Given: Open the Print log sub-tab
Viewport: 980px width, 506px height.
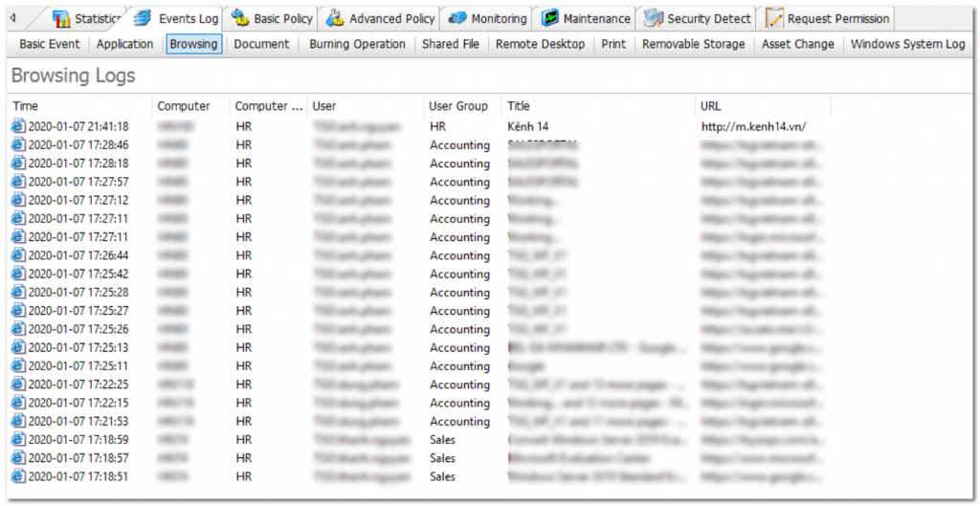Looking at the screenshot, I should point(613,44).
